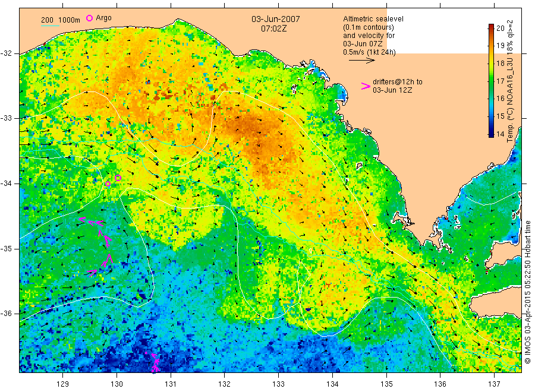Click the time text 07:02Z
This screenshot has height=392, width=535.
(x=273, y=29)
